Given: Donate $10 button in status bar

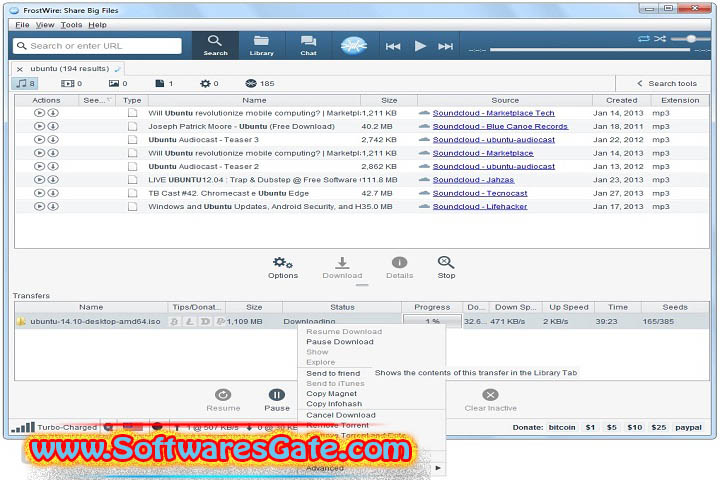Looking at the screenshot, I should [635, 427].
